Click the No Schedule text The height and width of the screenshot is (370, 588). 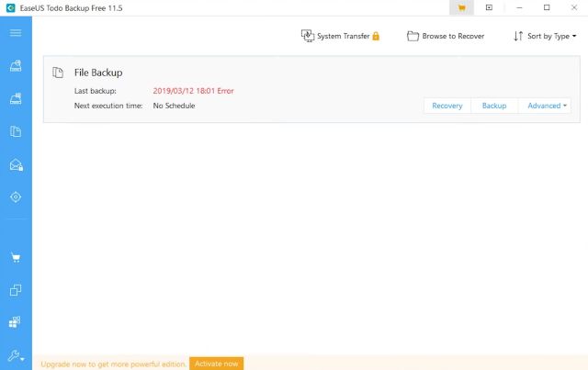point(174,106)
